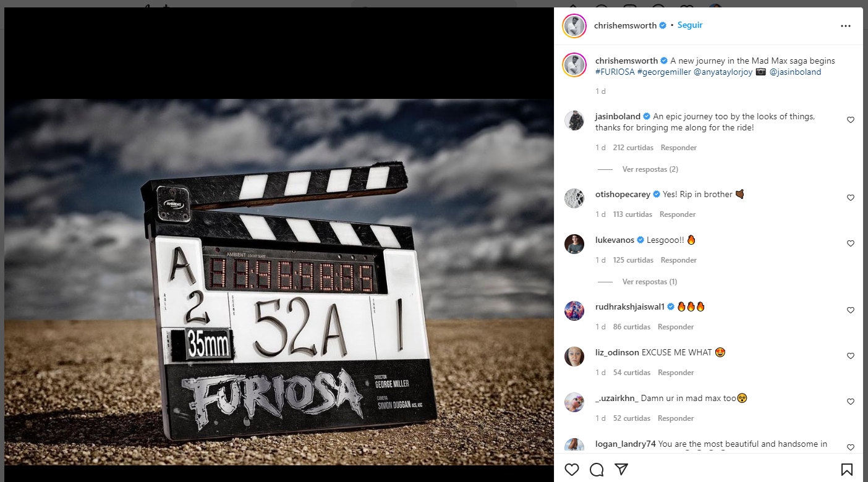Open liz_odinson's avatar
This screenshot has height=482, width=868.
tap(574, 357)
